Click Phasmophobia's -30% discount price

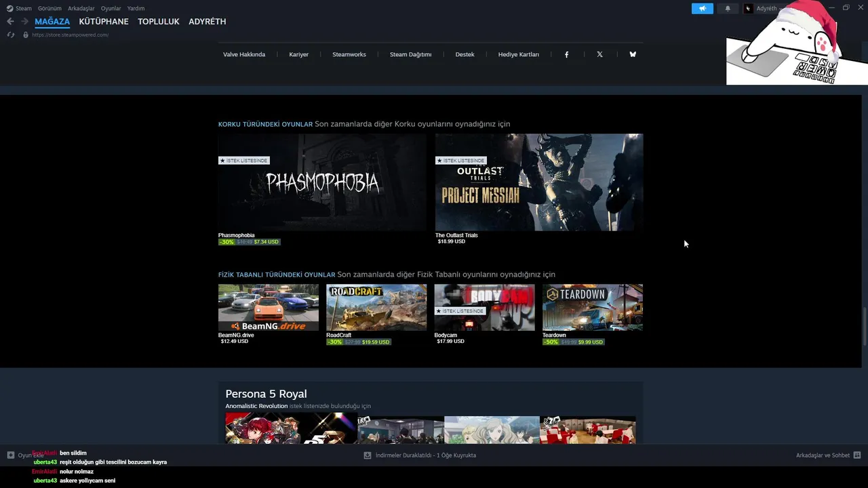pyautogui.click(x=249, y=242)
